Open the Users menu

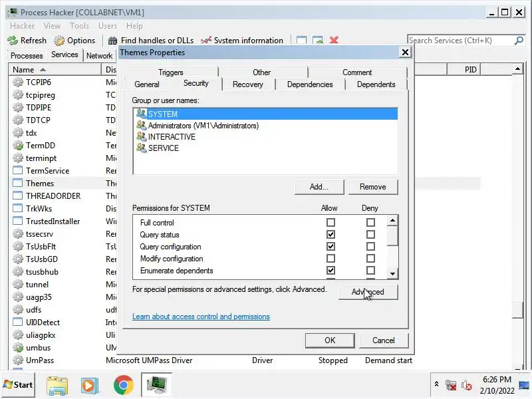108,26
